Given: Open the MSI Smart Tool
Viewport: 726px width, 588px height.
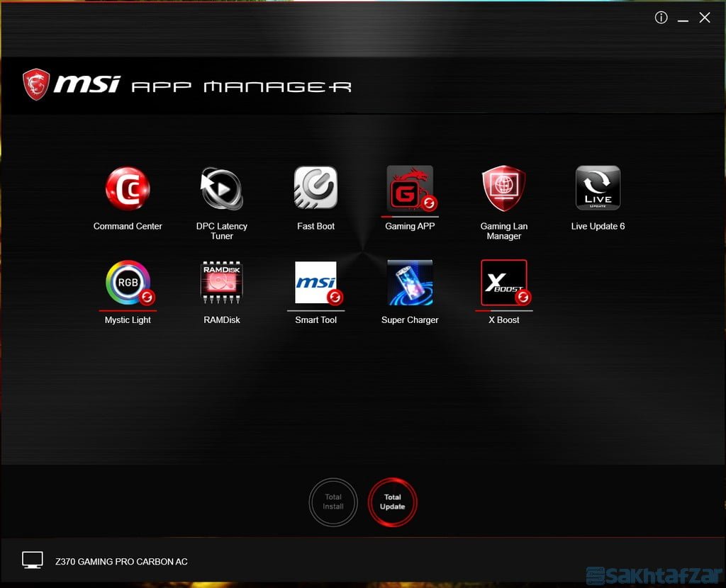Looking at the screenshot, I should pyautogui.click(x=315, y=281).
